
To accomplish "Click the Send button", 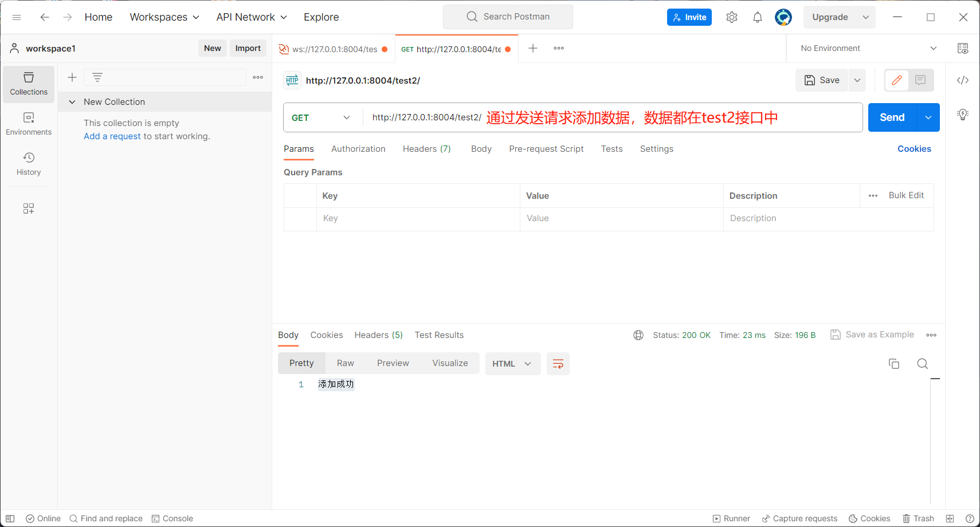I will pos(892,117).
